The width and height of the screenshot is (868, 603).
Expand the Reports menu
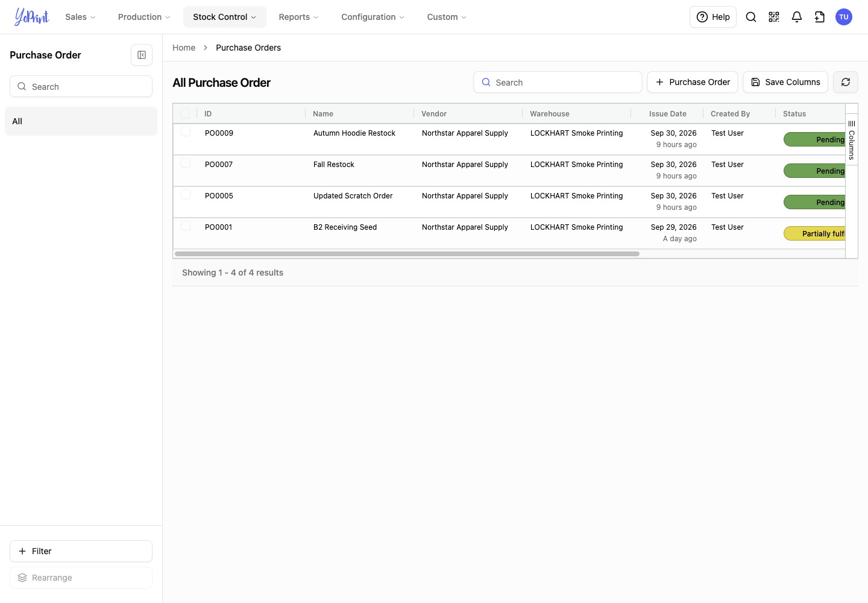298,17
